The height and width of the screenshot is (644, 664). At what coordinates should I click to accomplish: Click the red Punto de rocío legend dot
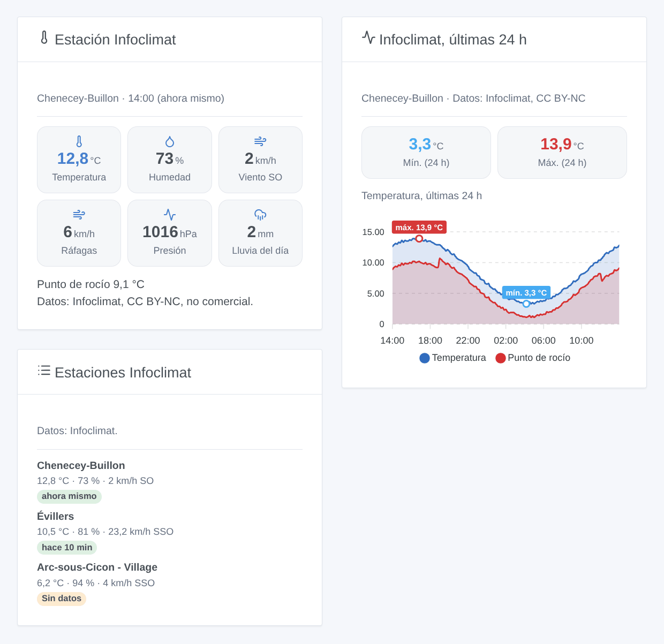[x=501, y=358]
